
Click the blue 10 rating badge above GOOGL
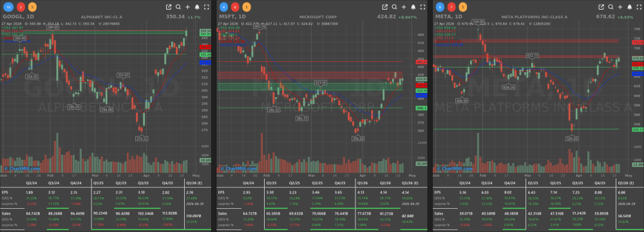(8, 7)
